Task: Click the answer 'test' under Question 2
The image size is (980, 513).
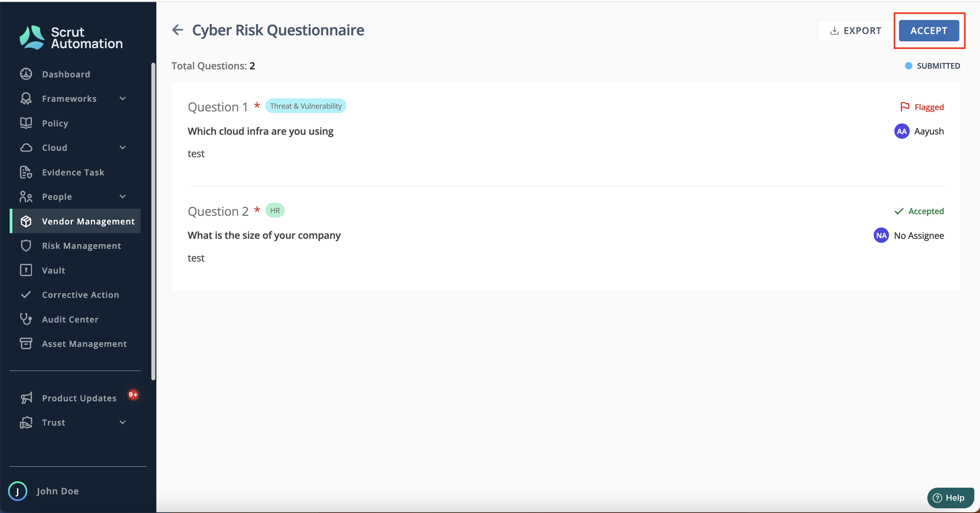Action: (x=196, y=258)
